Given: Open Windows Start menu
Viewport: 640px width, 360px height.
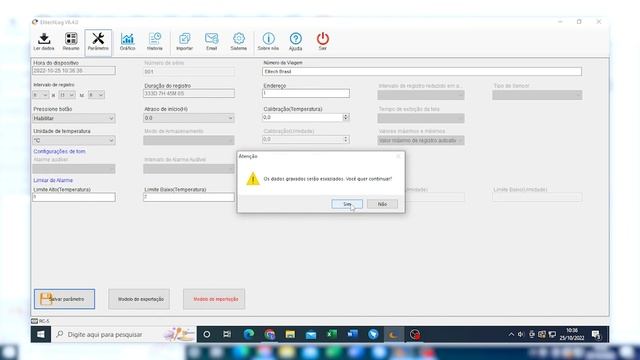Looking at the screenshot, I should (41, 334).
